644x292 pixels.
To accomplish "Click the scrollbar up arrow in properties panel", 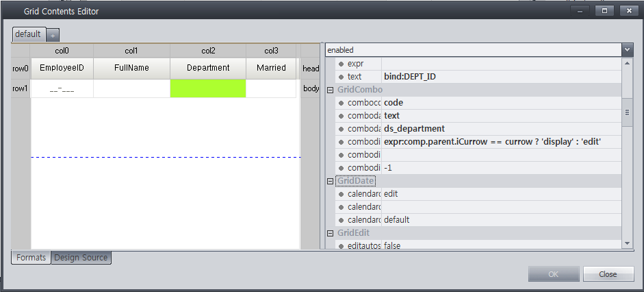I will coord(627,63).
